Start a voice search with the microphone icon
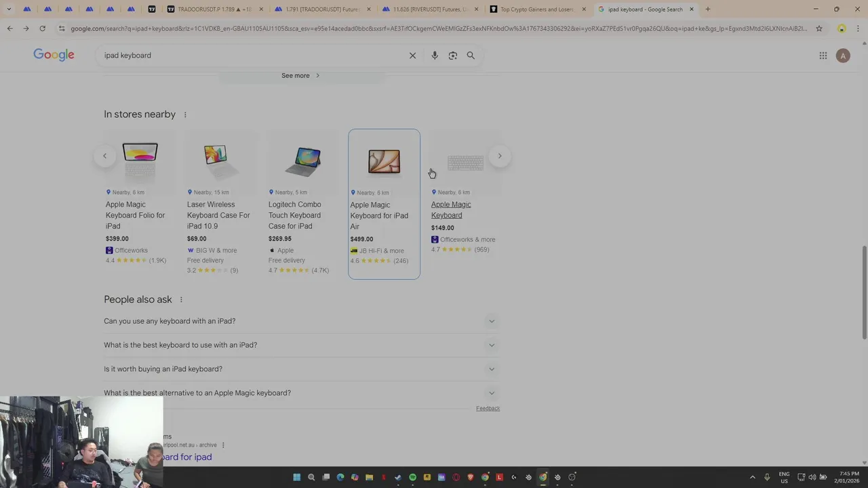The width and height of the screenshot is (868, 488). [435, 56]
